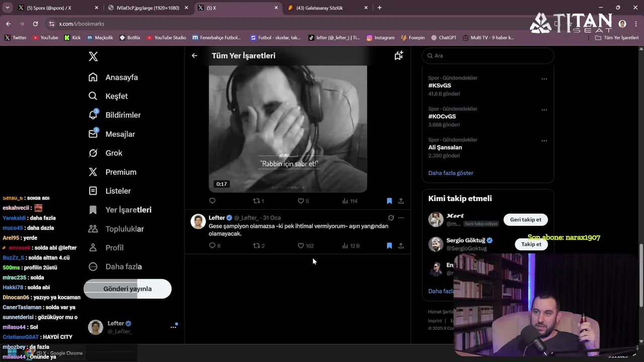Open Ali Şansalan trending topic
Image resolution: width=644 pixels, height=362 pixels.
click(445, 147)
